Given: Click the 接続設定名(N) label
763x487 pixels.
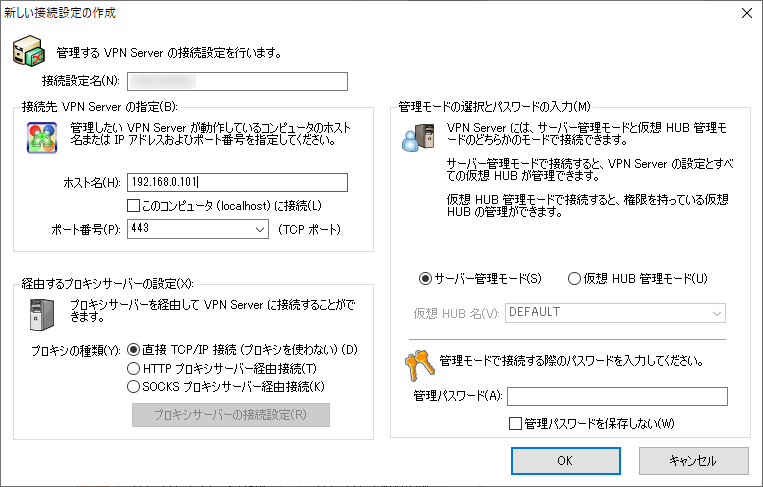Looking at the screenshot, I should point(81,81).
